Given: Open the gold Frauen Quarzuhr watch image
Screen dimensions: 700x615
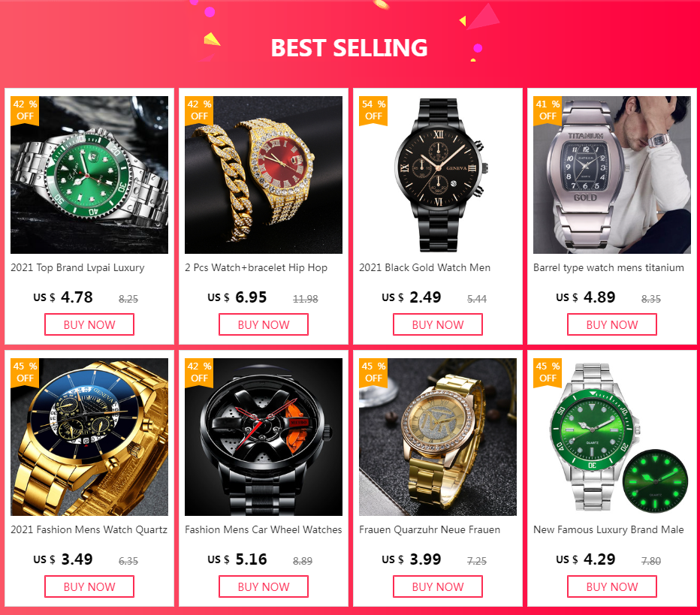Looking at the screenshot, I should [x=437, y=437].
